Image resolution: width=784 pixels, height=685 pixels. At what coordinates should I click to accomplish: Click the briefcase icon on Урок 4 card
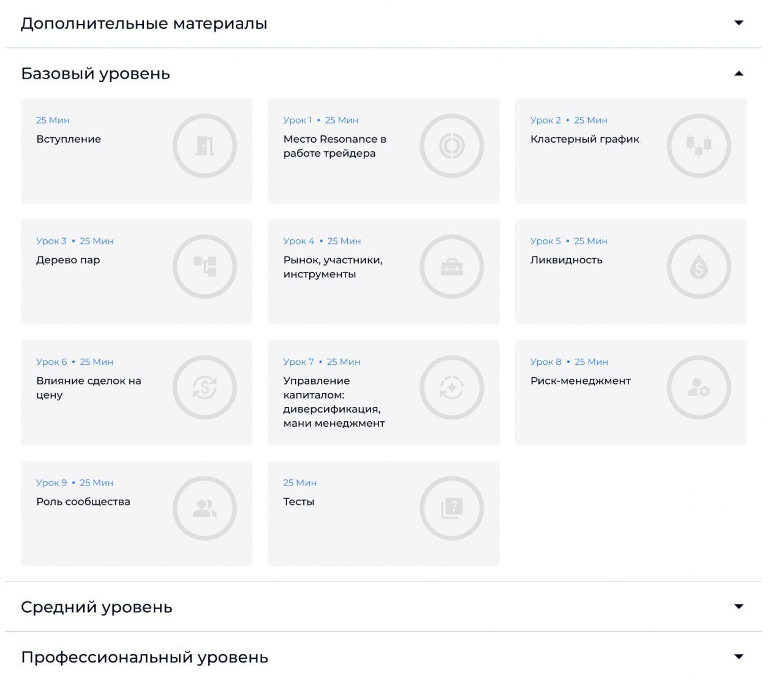452,267
